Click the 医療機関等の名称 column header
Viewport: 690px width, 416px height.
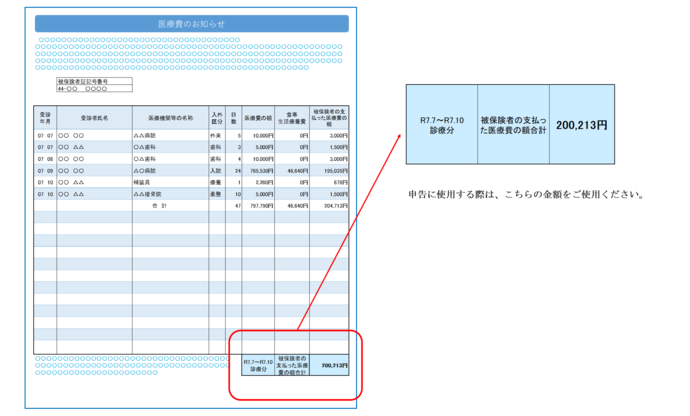169,117
